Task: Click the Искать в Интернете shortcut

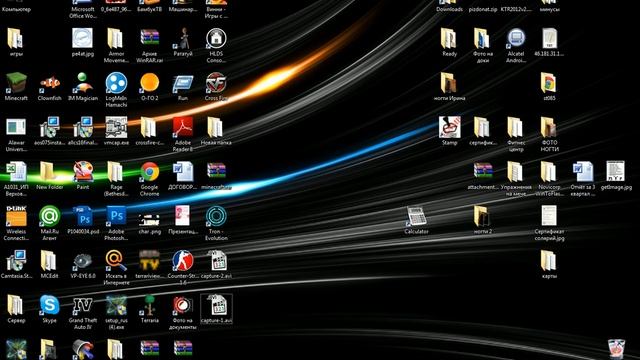Action: [x=116, y=261]
